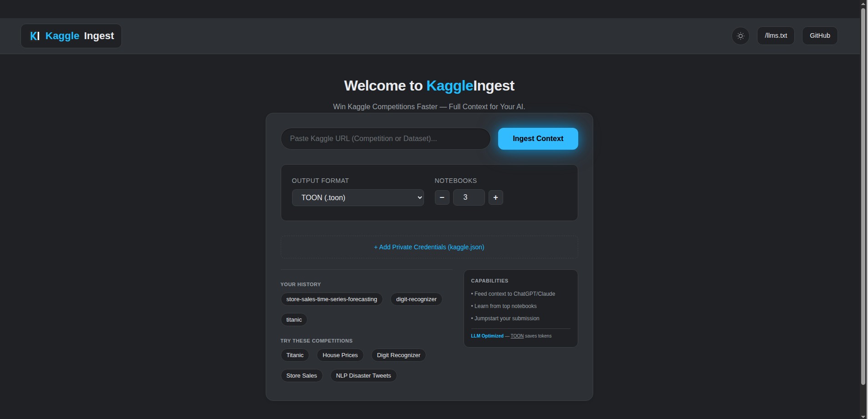Click the Ingest Context button
This screenshot has width=868, height=419.
coord(537,138)
